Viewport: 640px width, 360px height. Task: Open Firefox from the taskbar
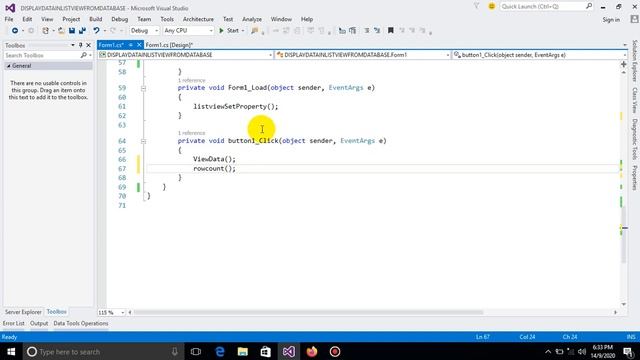(x=312, y=352)
